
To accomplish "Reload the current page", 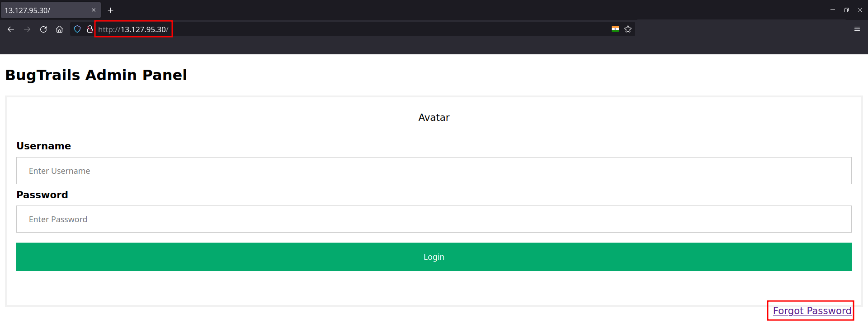I will pos(43,29).
